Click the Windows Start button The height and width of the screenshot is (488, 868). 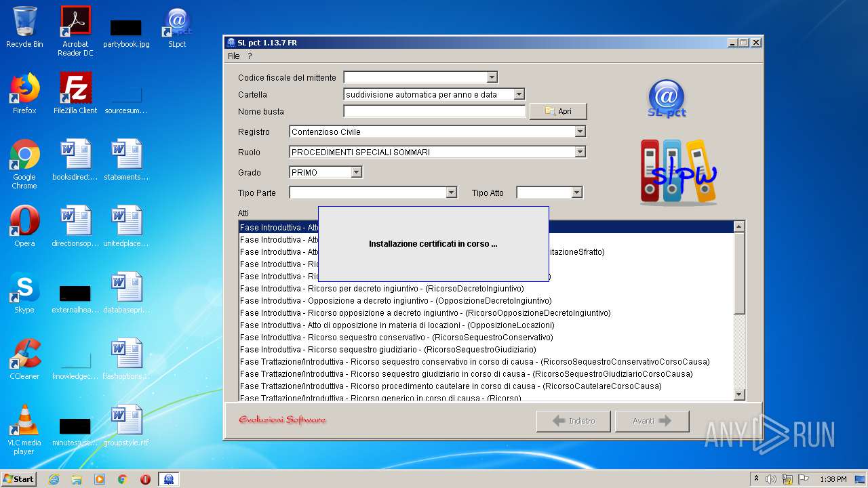pos(19,479)
